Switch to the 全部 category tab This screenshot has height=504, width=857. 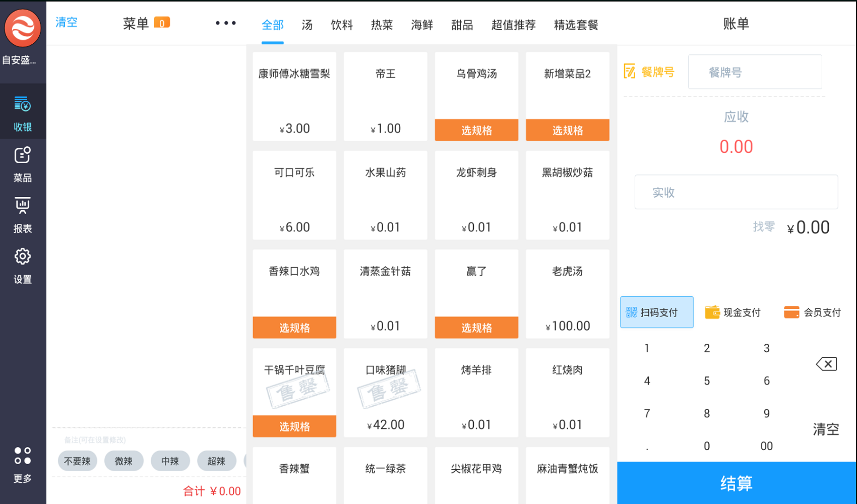tap(273, 25)
